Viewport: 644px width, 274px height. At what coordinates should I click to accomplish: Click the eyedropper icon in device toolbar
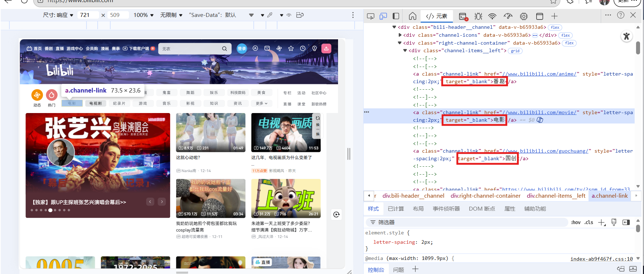(x=270, y=15)
